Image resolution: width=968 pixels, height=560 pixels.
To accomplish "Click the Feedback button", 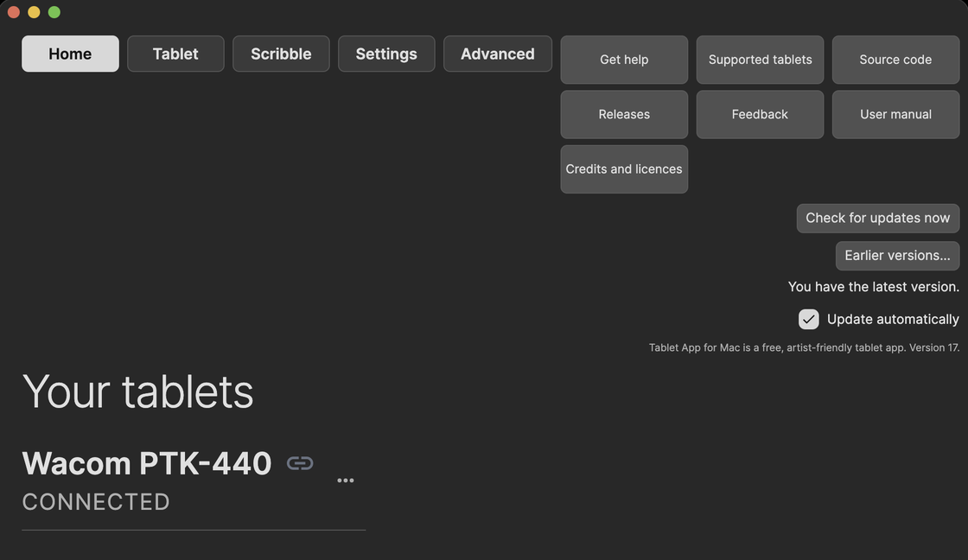I will click(760, 114).
